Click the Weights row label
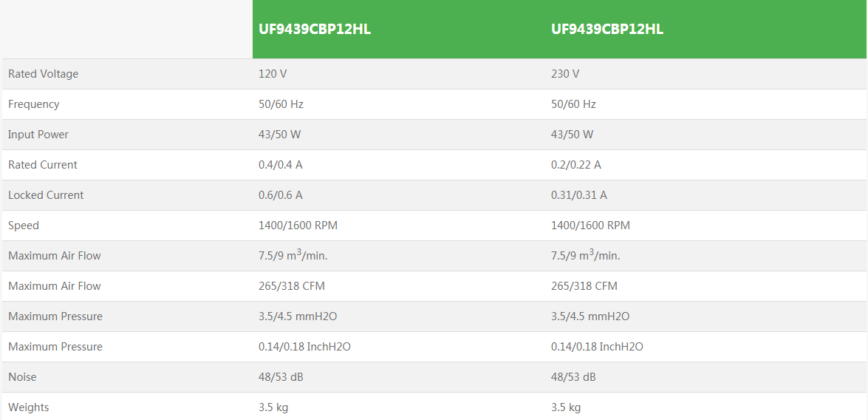This screenshot has height=420, width=868. click(29, 407)
